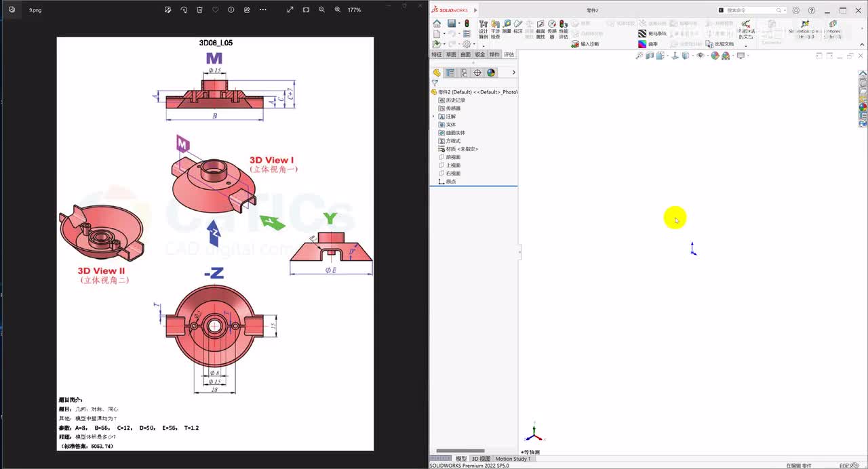Switch to the 特征 (Features) tab
Viewport: 868px width, 469px height.
pos(437,54)
